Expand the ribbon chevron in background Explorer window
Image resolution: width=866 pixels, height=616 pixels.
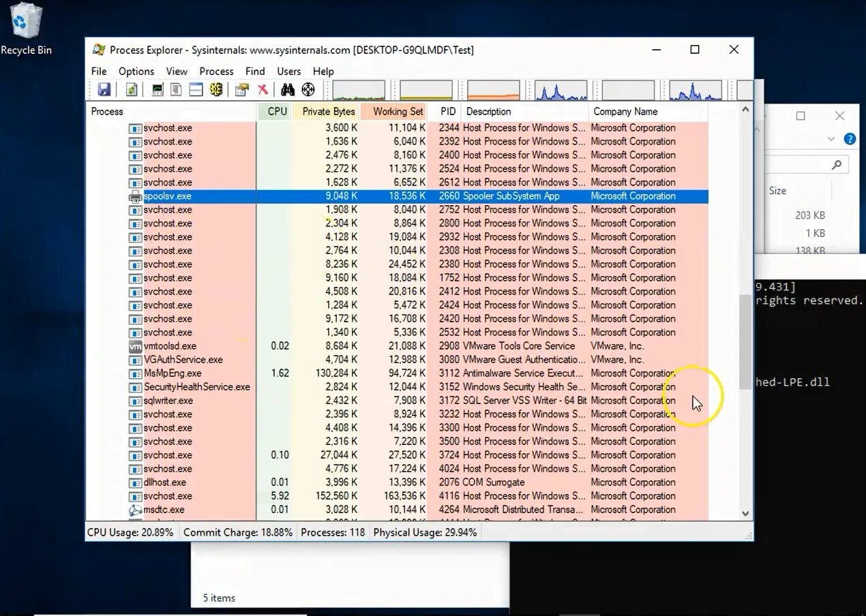[x=831, y=139]
